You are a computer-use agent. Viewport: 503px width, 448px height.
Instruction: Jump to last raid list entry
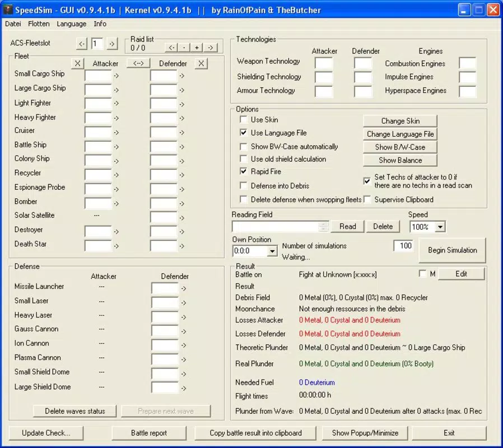(211, 48)
